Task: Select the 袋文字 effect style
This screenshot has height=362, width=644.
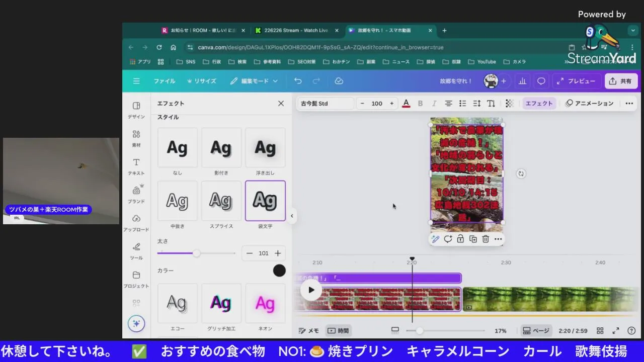Action: (265, 201)
